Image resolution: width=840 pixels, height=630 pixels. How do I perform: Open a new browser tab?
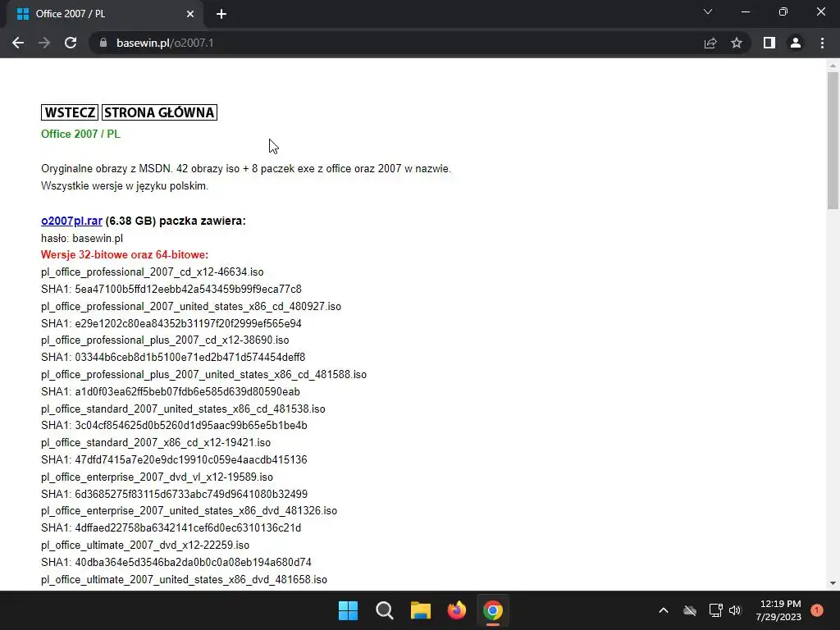(x=221, y=14)
